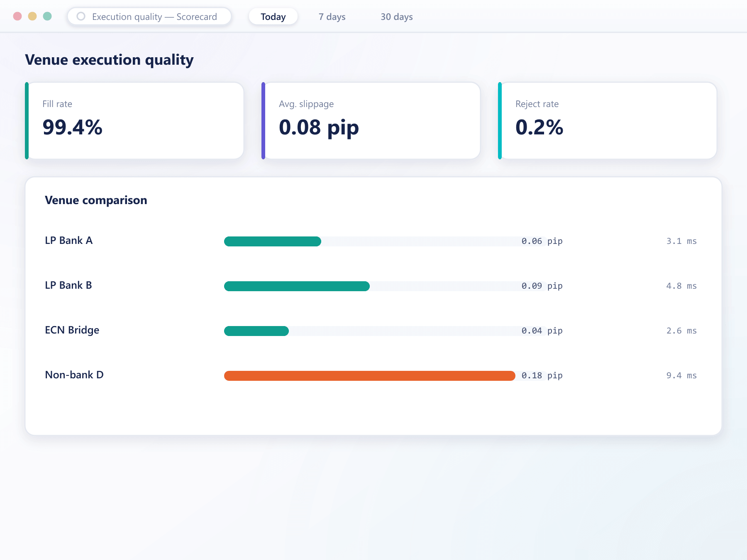
Task: Click the ECN Bridge slippage bar
Action: coord(256,331)
